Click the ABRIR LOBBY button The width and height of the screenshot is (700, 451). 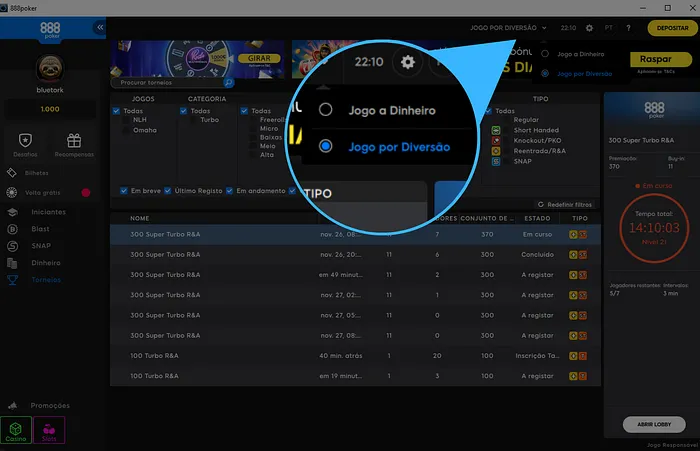[654, 424]
